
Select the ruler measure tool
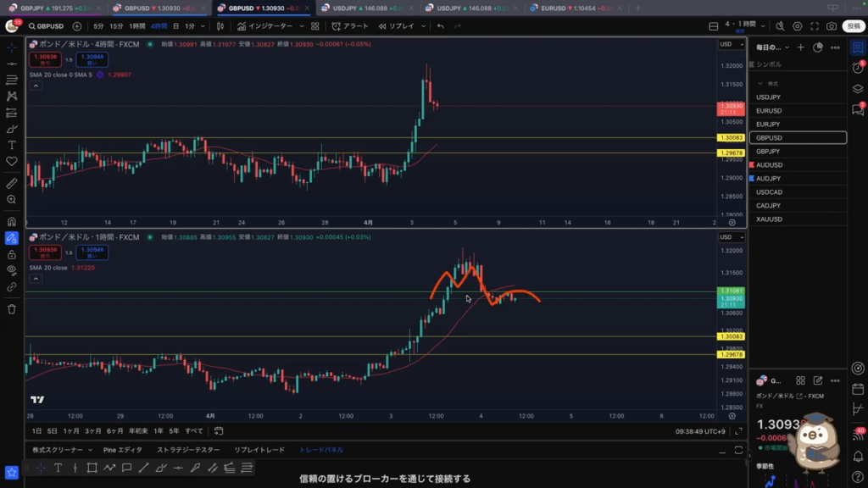(12, 183)
